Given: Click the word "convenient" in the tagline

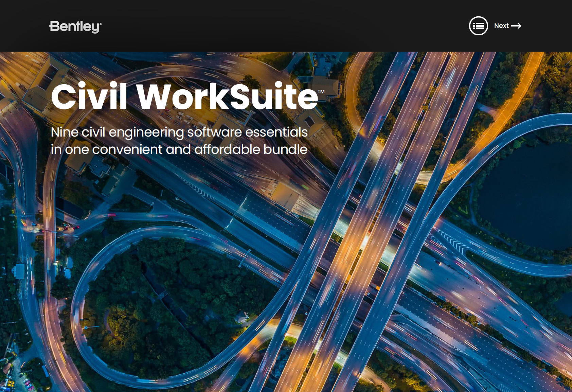Looking at the screenshot, I should coord(127,149).
